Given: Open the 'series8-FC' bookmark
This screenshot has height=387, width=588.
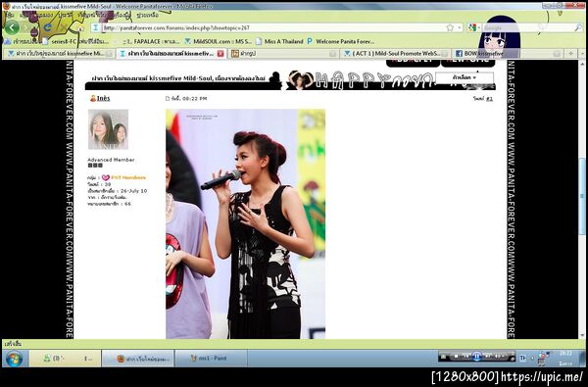Looking at the screenshot, I should [x=76, y=41].
